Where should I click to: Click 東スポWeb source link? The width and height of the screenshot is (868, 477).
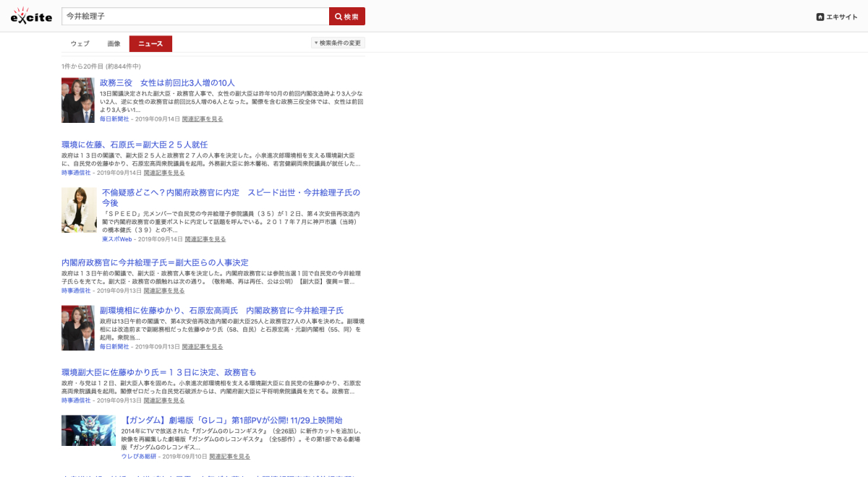[116, 239]
